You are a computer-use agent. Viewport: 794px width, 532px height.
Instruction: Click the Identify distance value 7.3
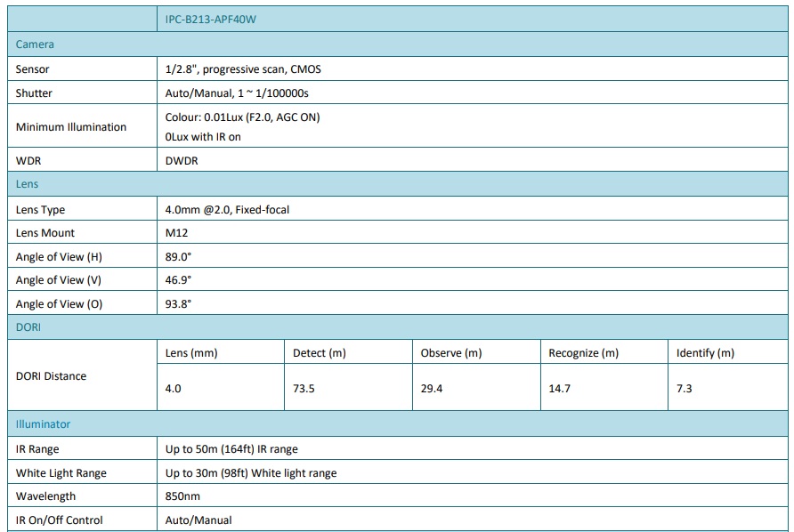685,389
